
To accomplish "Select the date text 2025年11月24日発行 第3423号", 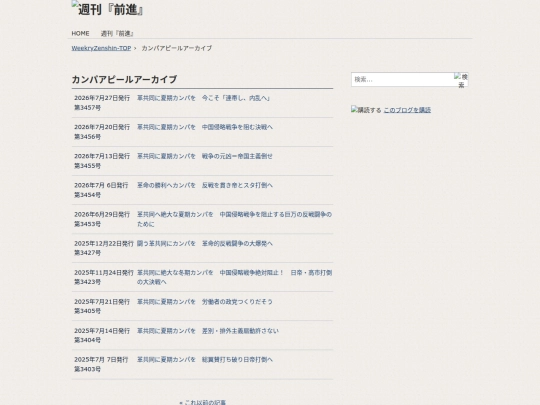I will (x=104, y=277).
